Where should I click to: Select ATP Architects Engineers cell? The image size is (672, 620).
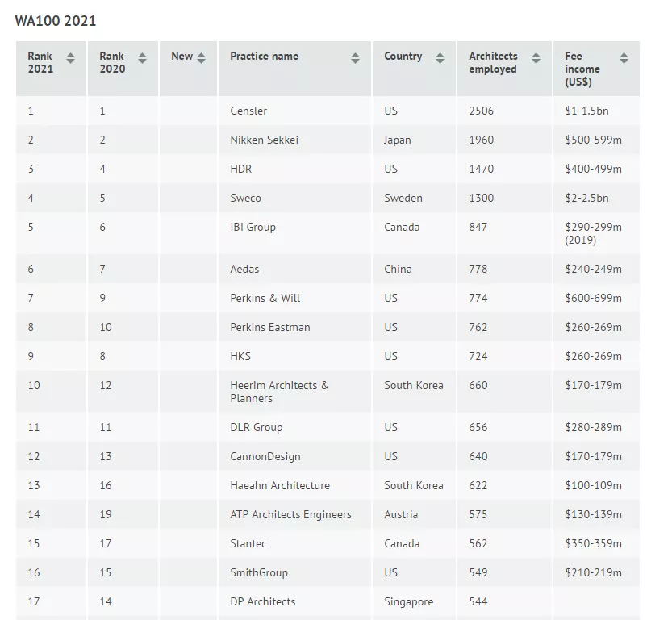295,514
